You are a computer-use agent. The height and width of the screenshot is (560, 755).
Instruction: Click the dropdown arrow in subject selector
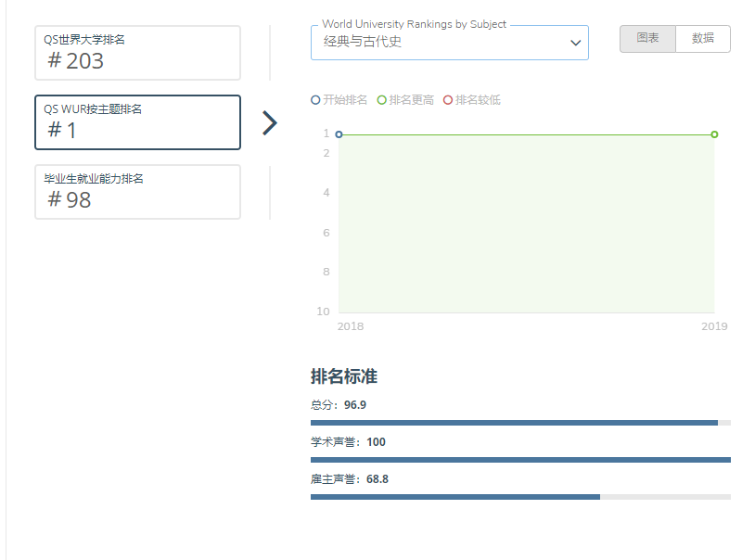[x=575, y=43]
